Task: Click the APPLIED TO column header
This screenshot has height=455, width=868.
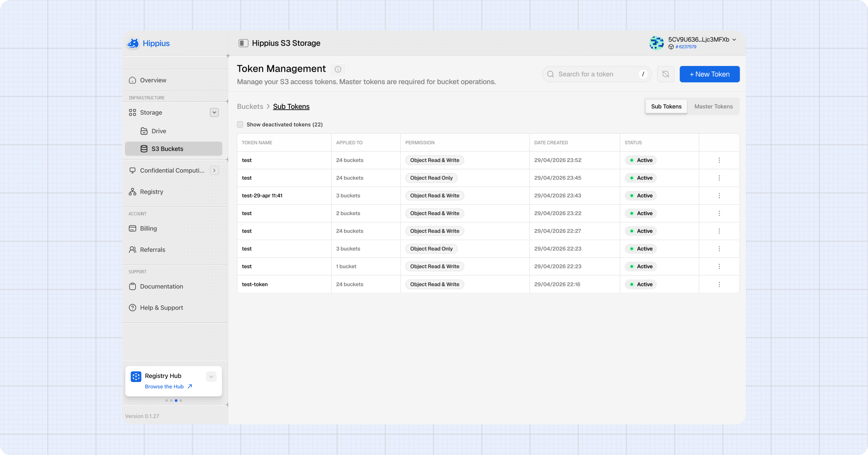Action: pyautogui.click(x=349, y=143)
